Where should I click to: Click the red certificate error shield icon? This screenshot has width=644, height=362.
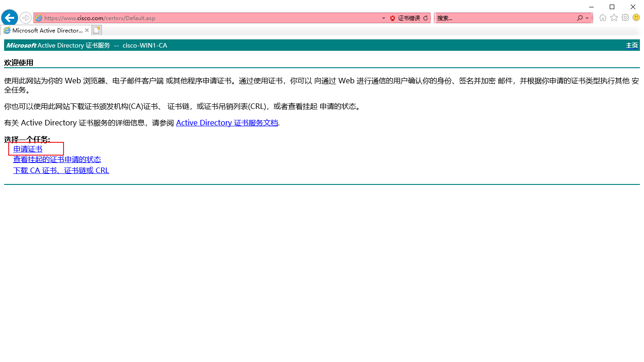[393, 18]
